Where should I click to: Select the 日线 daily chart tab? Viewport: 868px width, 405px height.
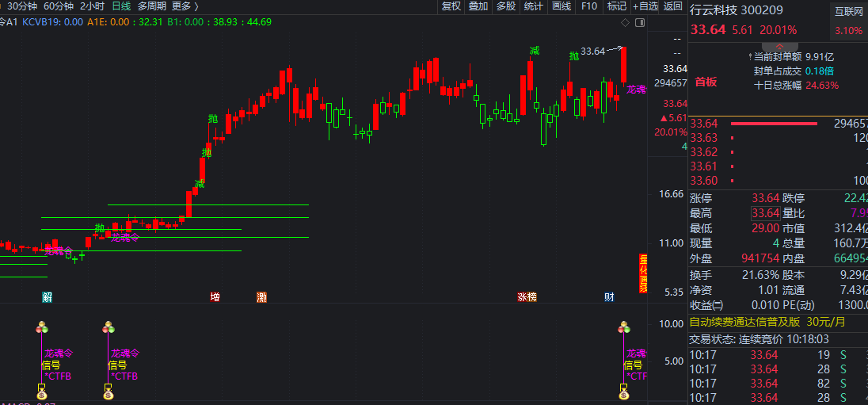tap(121, 6)
